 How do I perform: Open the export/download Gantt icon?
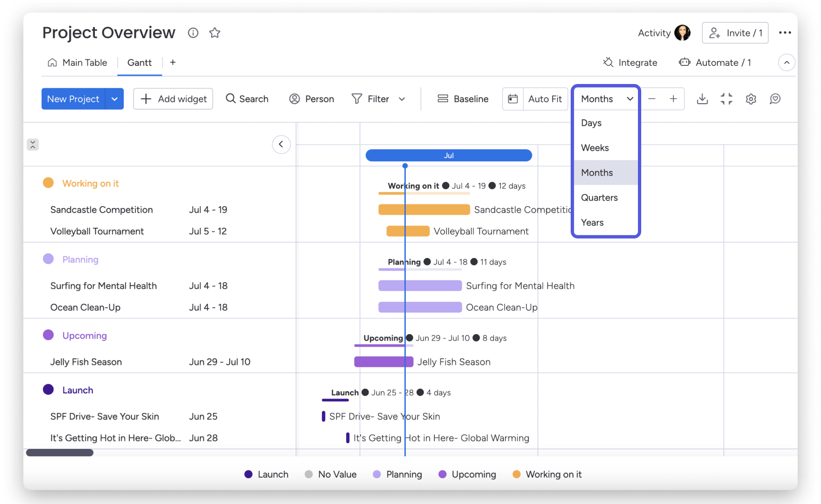pyautogui.click(x=702, y=98)
